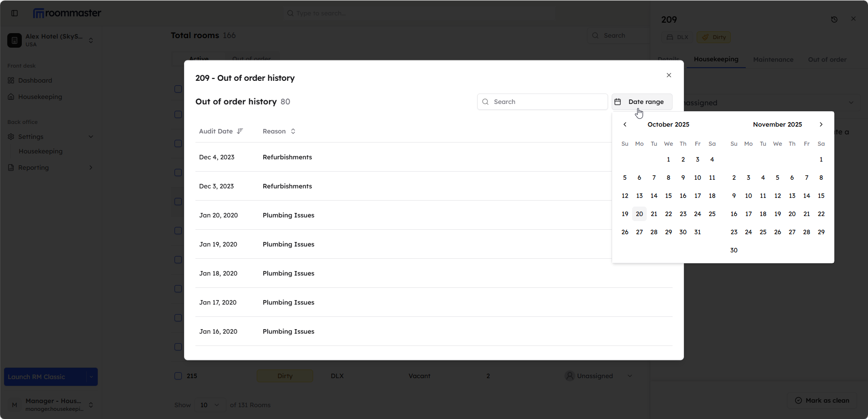The image size is (868, 419).
Task: Open rows per page dropdown
Action: pyautogui.click(x=210, y=405)
